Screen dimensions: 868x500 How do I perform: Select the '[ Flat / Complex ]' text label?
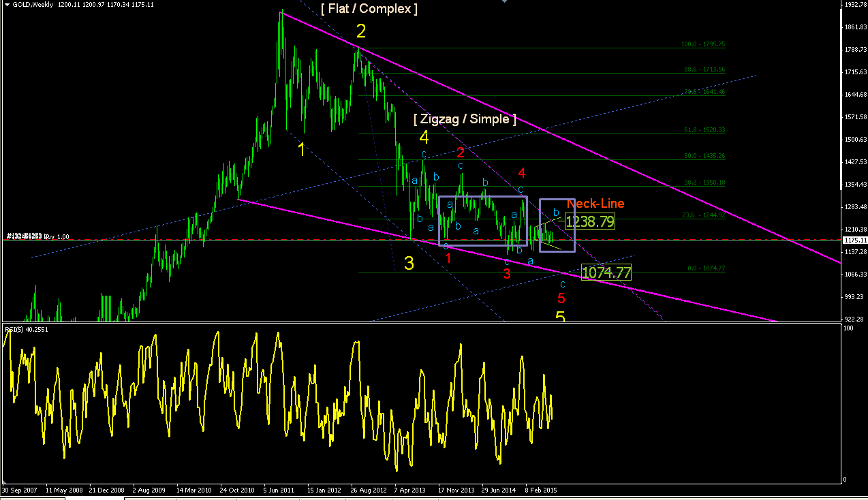(369, 9)
